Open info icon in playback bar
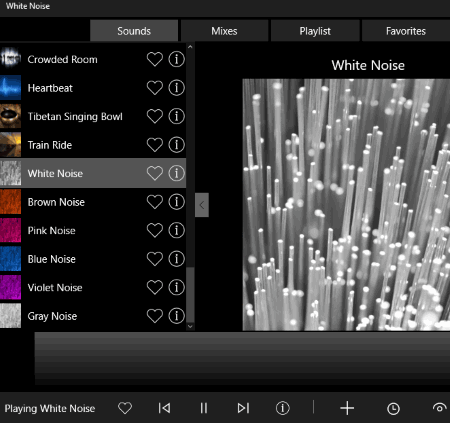The height and width of the screenshot is (423, 450). pos(283,408)
